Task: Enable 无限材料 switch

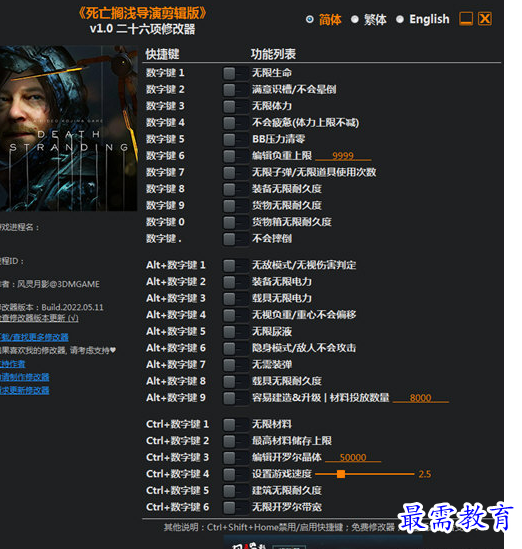Action: click(x=235, y=424)
